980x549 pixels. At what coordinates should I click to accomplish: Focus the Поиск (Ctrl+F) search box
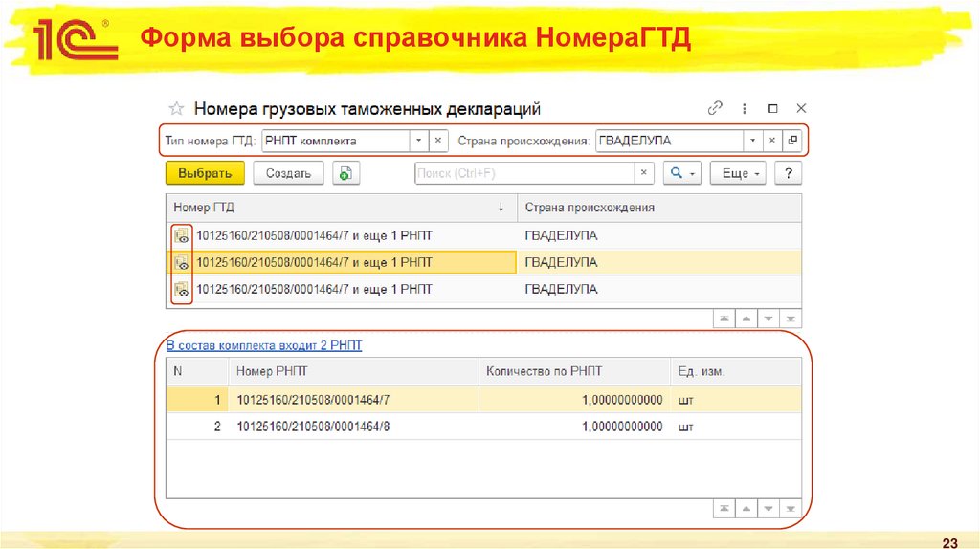point(525,173)
